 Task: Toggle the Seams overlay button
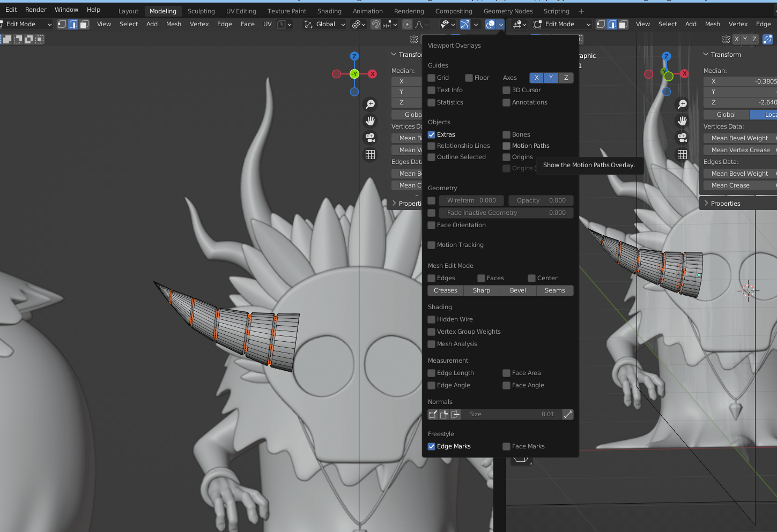coord(554,290)
